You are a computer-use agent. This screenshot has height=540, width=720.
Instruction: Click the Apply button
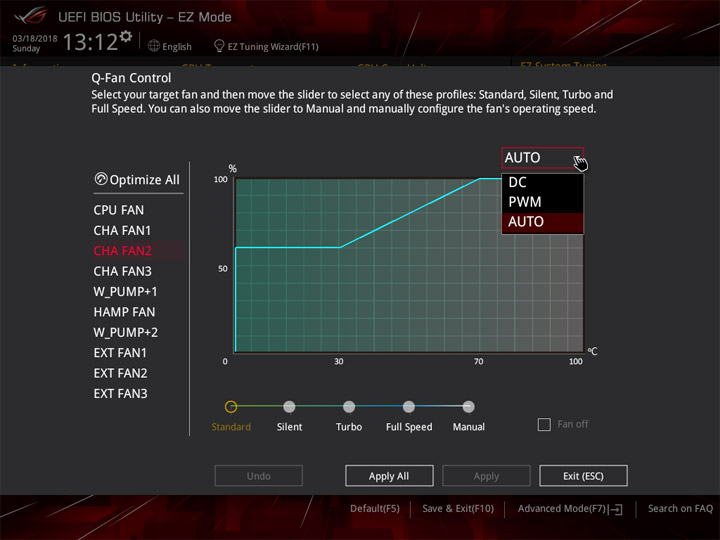(486, 476)
